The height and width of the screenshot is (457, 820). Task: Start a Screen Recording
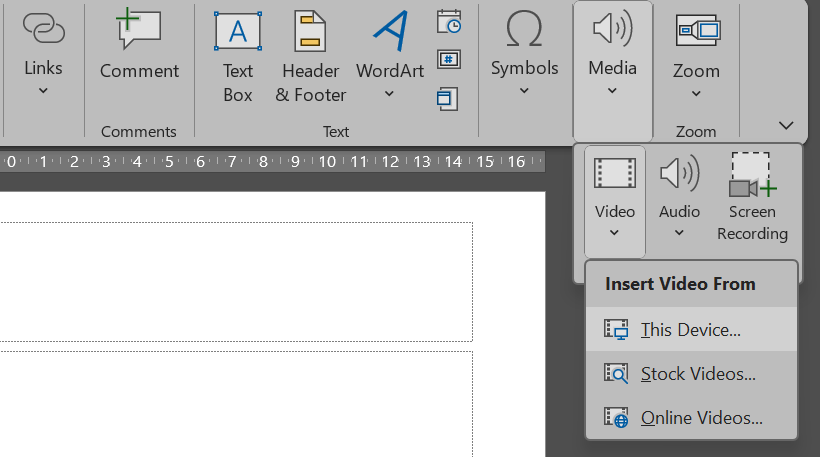click(x=752, y=197)
